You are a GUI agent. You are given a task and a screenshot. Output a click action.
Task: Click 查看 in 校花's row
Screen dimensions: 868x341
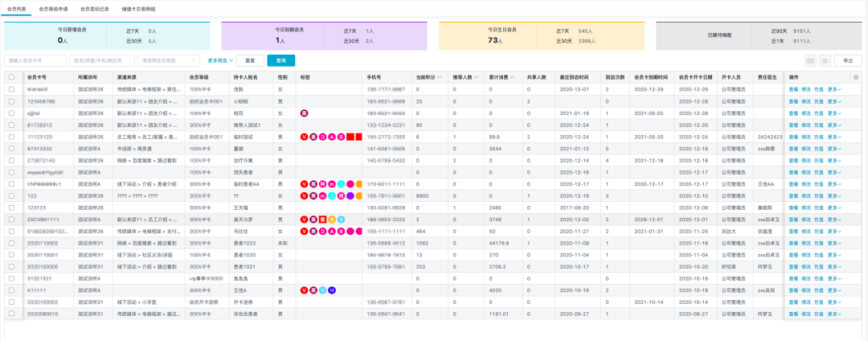click(x=793, y=113)
